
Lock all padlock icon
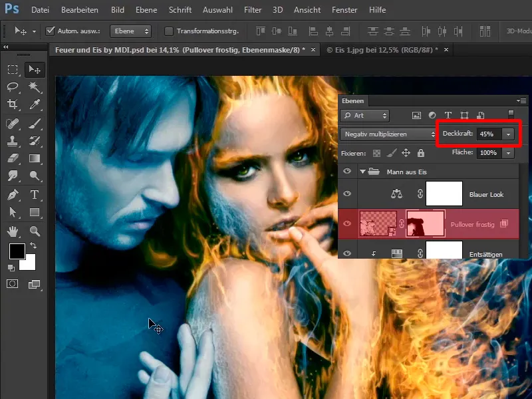point(421,153)
